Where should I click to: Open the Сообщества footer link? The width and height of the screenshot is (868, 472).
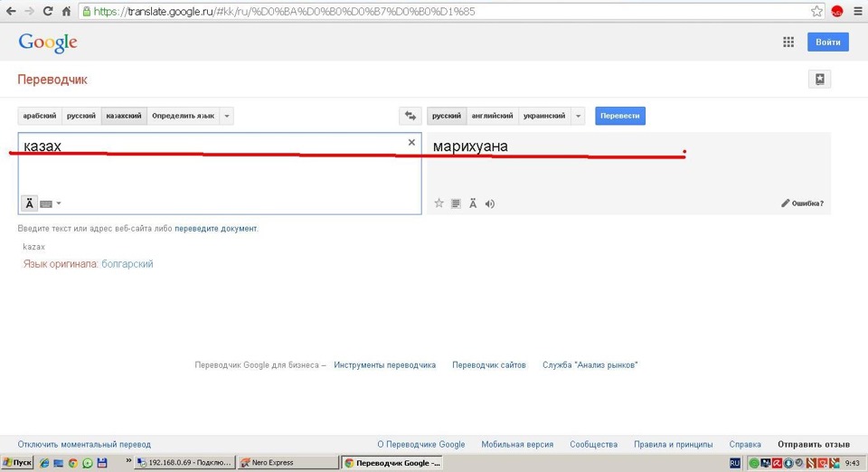pos(593,444)
